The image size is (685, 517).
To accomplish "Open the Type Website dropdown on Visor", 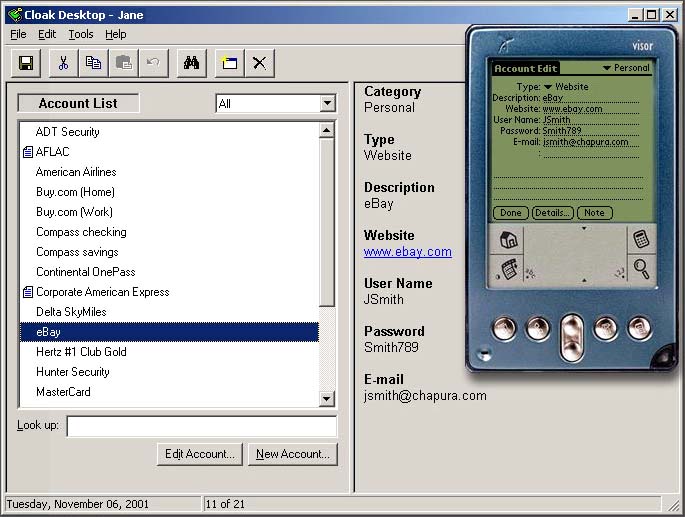I will [x=566, y=87].
